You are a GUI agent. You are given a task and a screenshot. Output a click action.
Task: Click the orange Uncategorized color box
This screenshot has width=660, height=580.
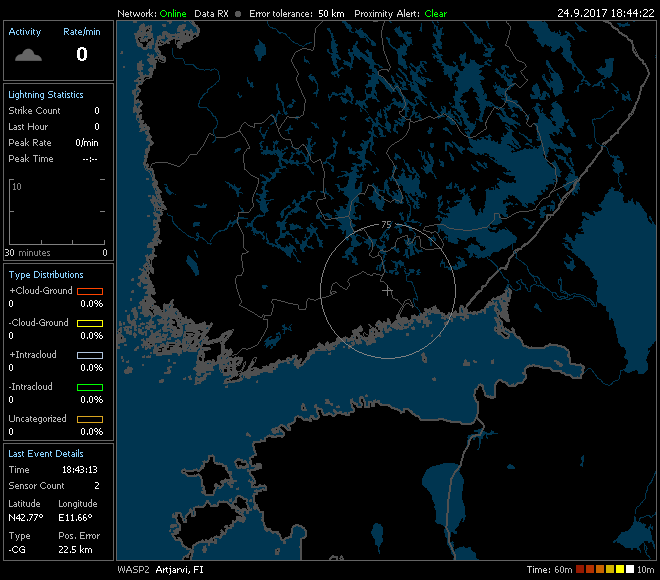tap(90, 419)
